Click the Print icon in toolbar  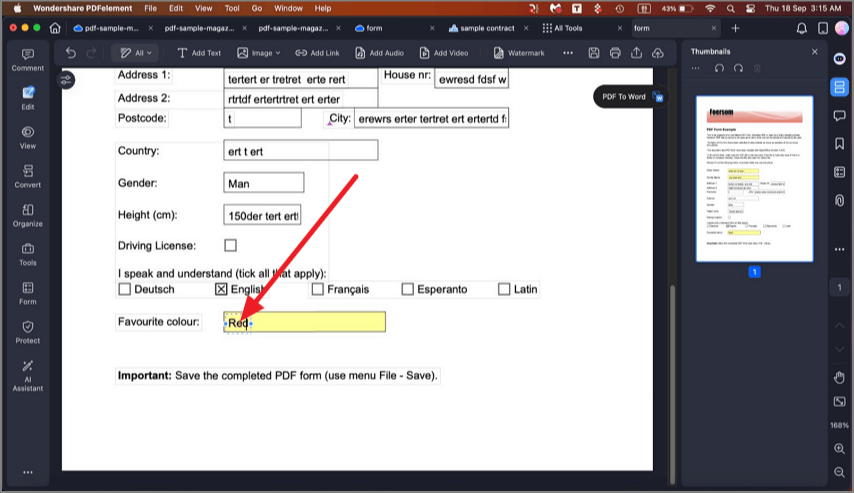click(x=615, y=53)
